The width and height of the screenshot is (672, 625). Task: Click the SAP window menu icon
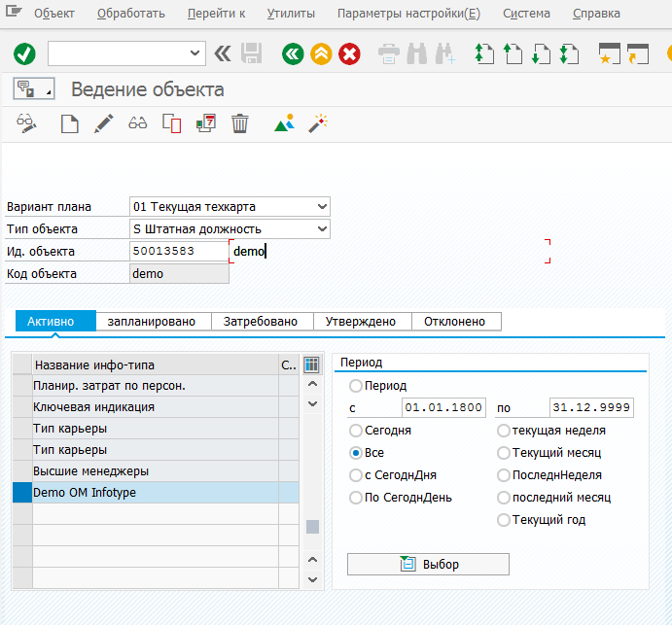click(14, 11)
